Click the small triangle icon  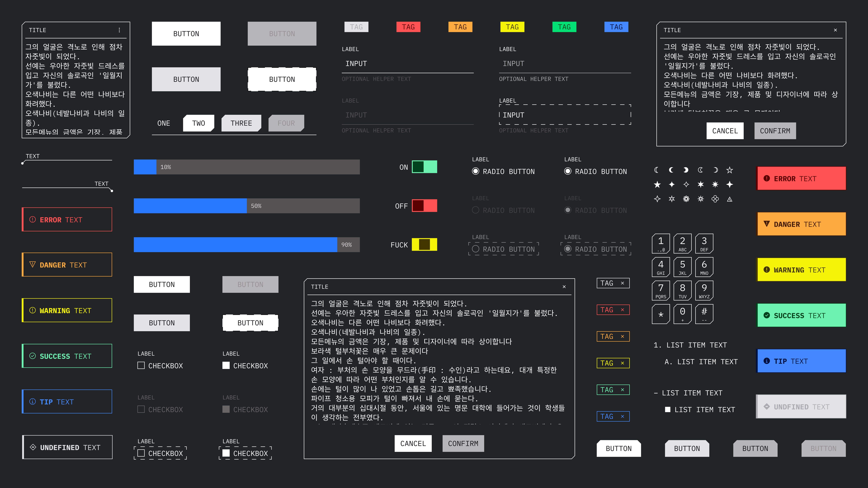(730, 199)
